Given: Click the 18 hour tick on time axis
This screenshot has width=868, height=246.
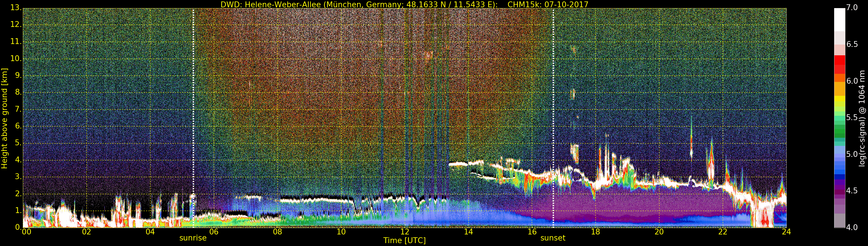Looking at the screenshot, I should pyautogui.click(x=595, y=232).
